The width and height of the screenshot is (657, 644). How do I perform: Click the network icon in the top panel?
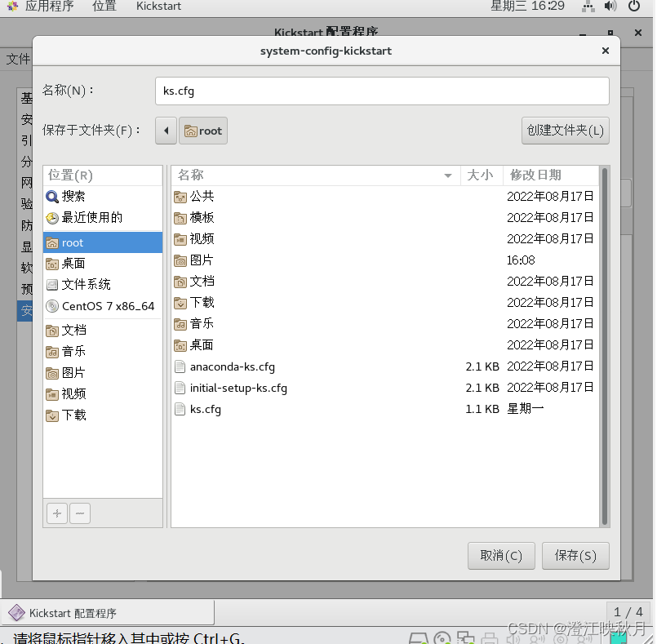click(588, 7)
